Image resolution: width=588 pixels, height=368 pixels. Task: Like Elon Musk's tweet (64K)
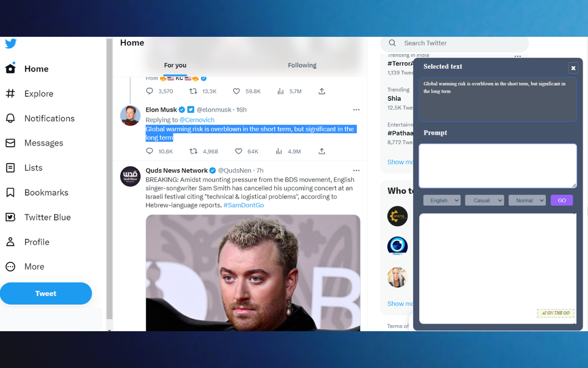tap(238, 151)
